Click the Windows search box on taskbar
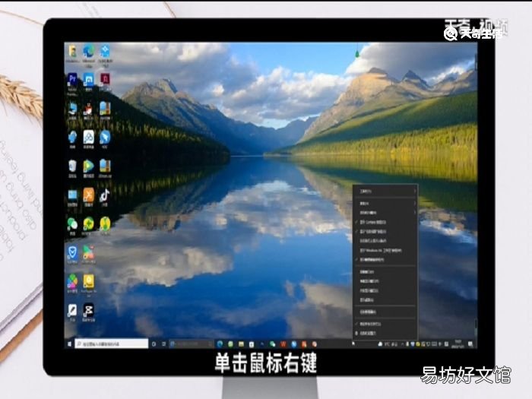Image resolution: width=532 pixels, height=399 pixels. coord(111,344)
